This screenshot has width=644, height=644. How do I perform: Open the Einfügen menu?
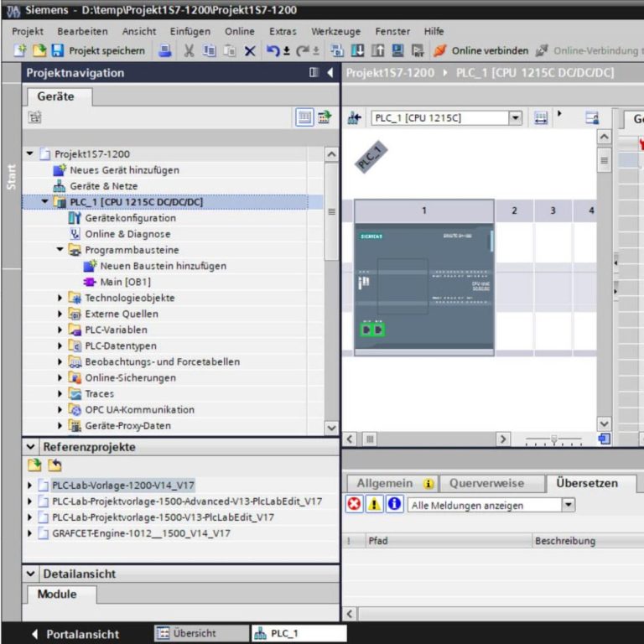click(x=190, y=31)
